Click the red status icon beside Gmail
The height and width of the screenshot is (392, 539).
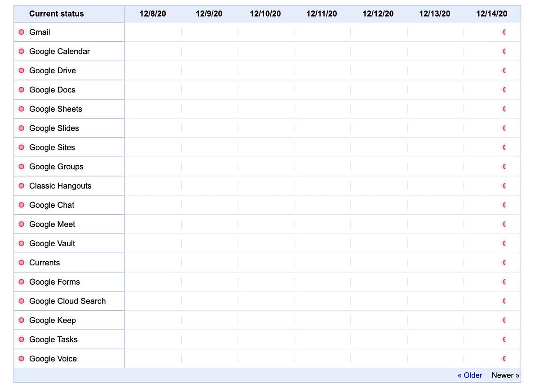tap(21, 32)
